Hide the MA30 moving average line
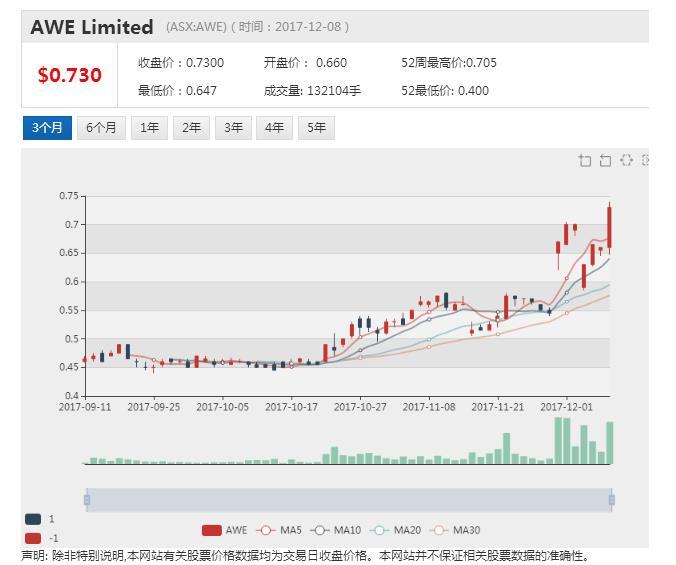Image resolution: width=676 pixels, height=565 pixels. click(455, 530)
